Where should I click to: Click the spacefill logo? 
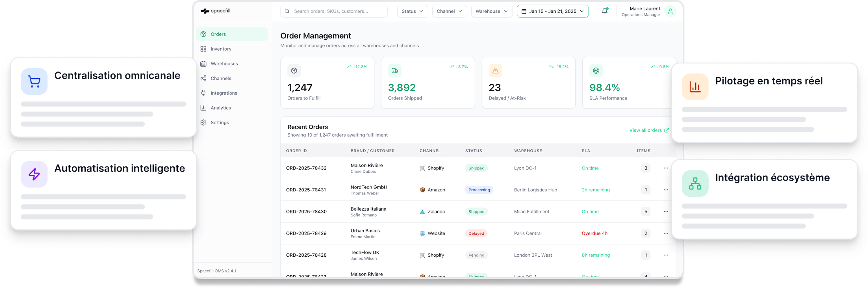pyautogui.click(x=216, y=11)
